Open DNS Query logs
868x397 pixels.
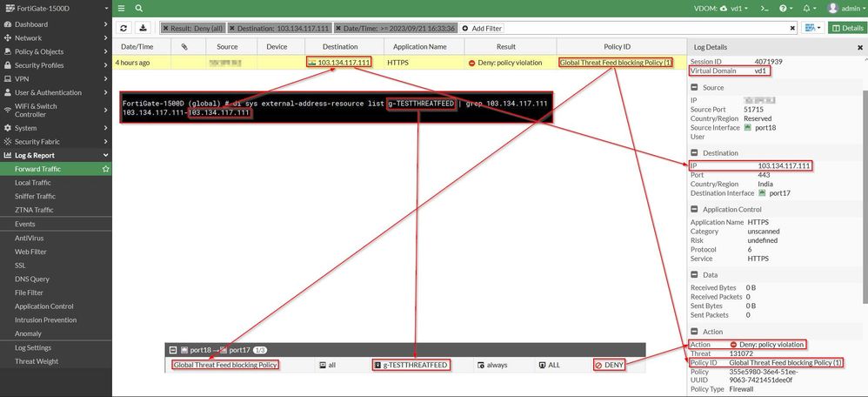pyautogui.click(x=31, y=279)
